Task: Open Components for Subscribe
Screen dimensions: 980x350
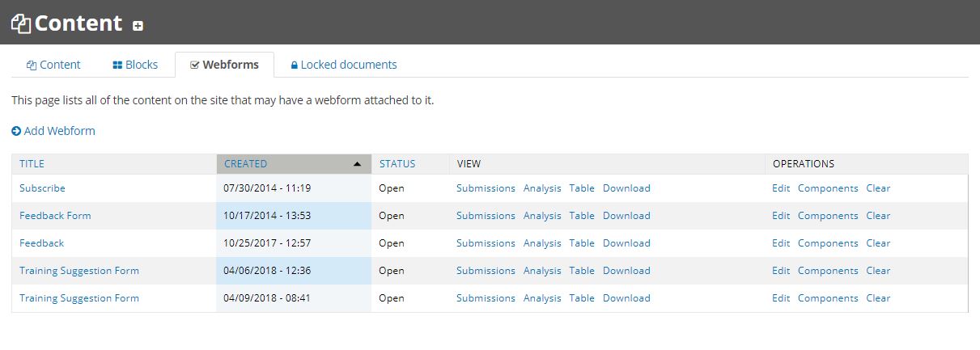Action: [828, 188]
